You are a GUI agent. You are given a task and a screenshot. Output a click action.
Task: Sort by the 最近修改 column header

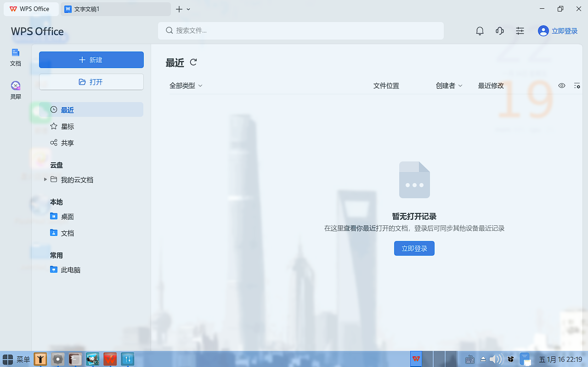491,86
